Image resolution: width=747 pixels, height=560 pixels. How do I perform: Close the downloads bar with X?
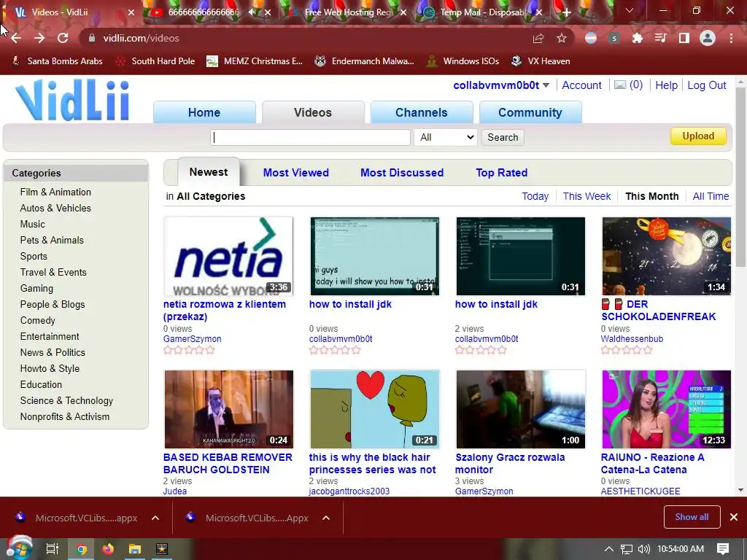734,517
